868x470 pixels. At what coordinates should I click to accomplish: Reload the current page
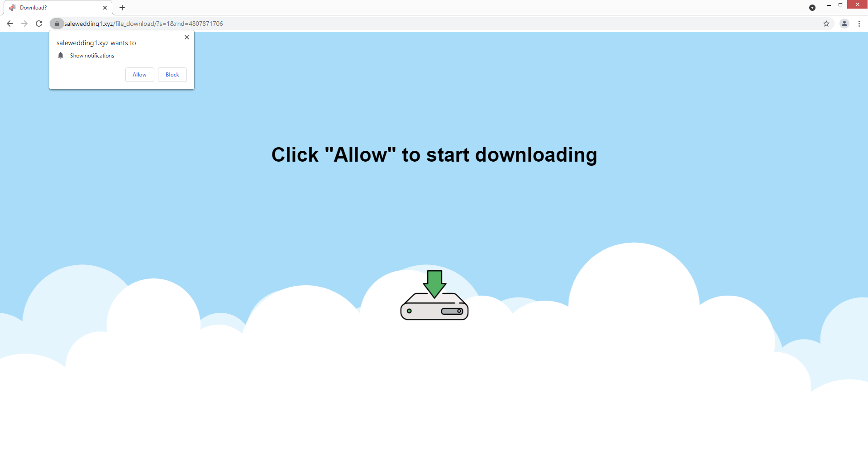click(x=39, y=24)
